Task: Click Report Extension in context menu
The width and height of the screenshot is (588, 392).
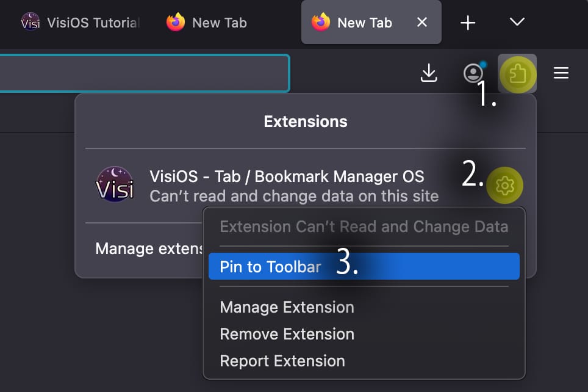Action: (282, 361)
